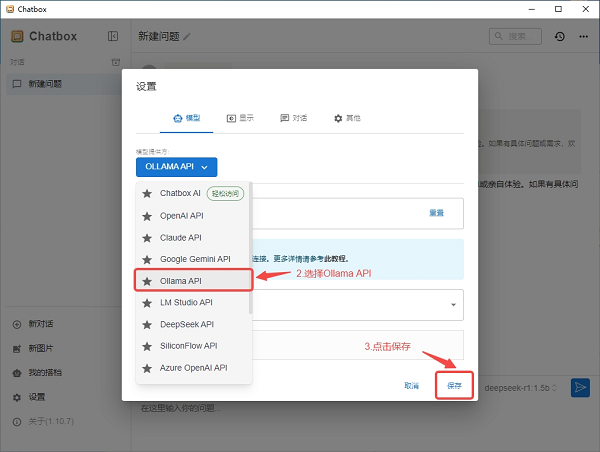
Task: Click the star icon beside Google Gemini API
Action: [x=147, y=259]
